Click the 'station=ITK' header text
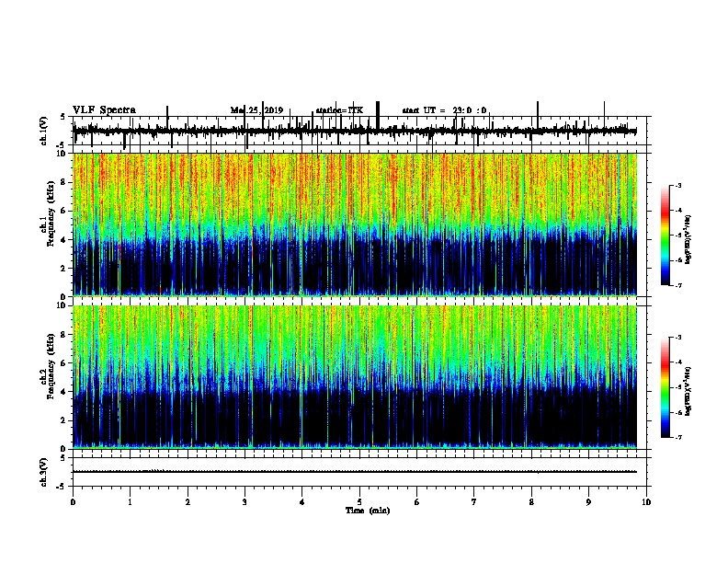 point(339,110)
